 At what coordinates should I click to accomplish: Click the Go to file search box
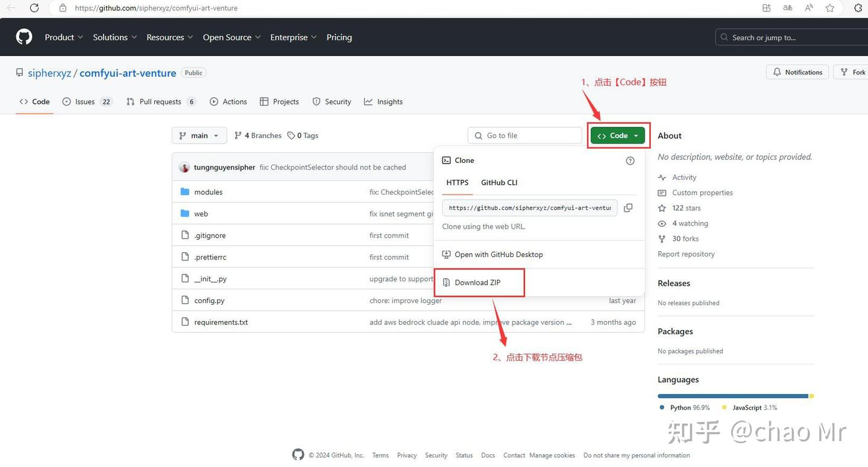(525, 136)
